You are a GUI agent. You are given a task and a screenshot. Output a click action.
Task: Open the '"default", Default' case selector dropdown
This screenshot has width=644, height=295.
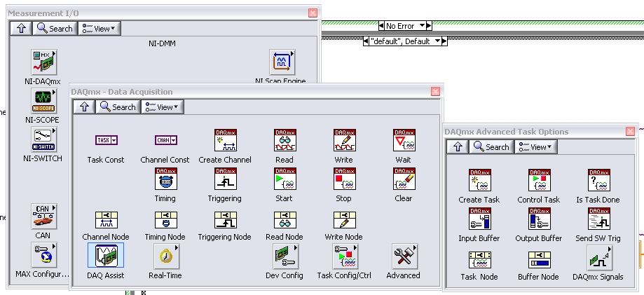click(x=438, y=41)
